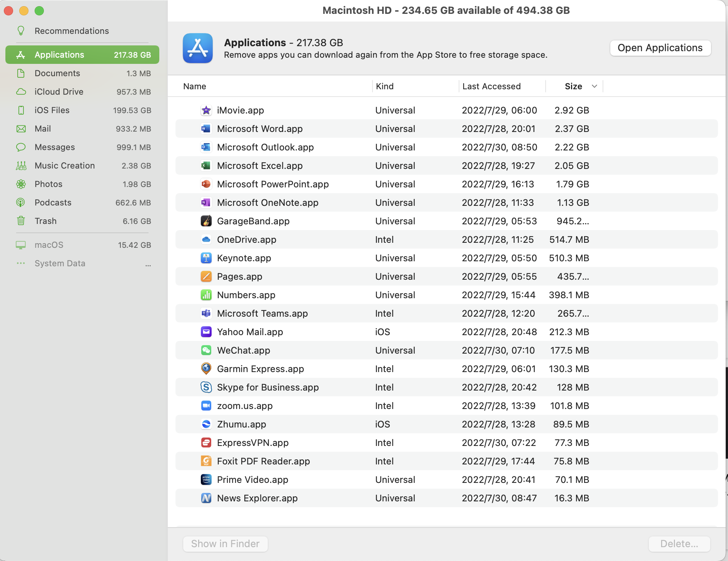Viewport: 728px width, 561px height.
Task: Sort by the Last Accessed column header
Action: pos(492,87)
